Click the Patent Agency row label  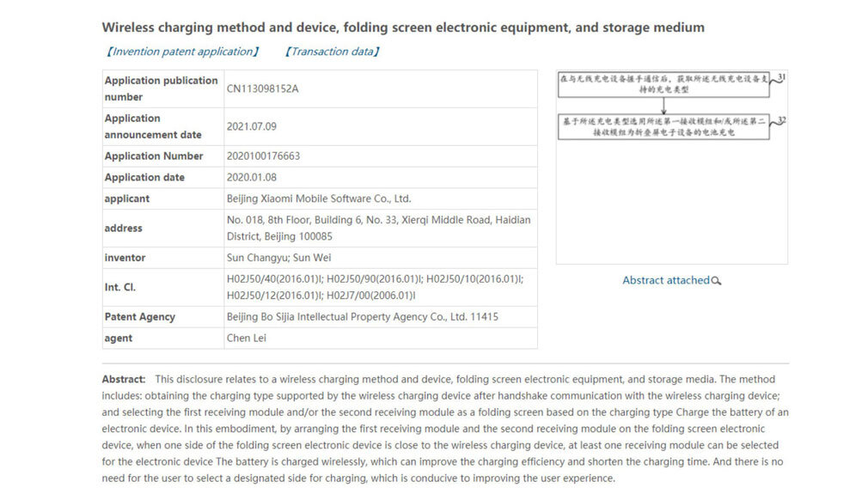[x=139, y=317]
